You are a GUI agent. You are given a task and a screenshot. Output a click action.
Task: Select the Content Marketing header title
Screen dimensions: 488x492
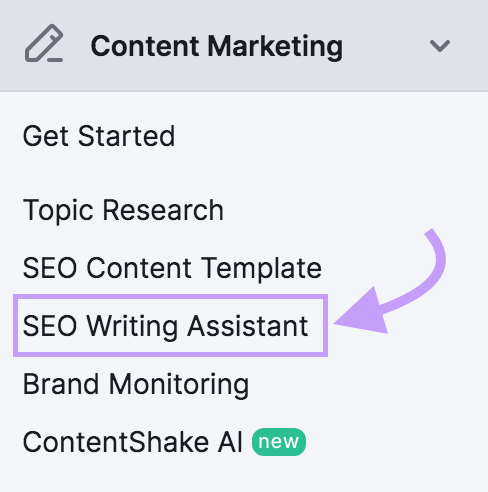coord(217,47)
